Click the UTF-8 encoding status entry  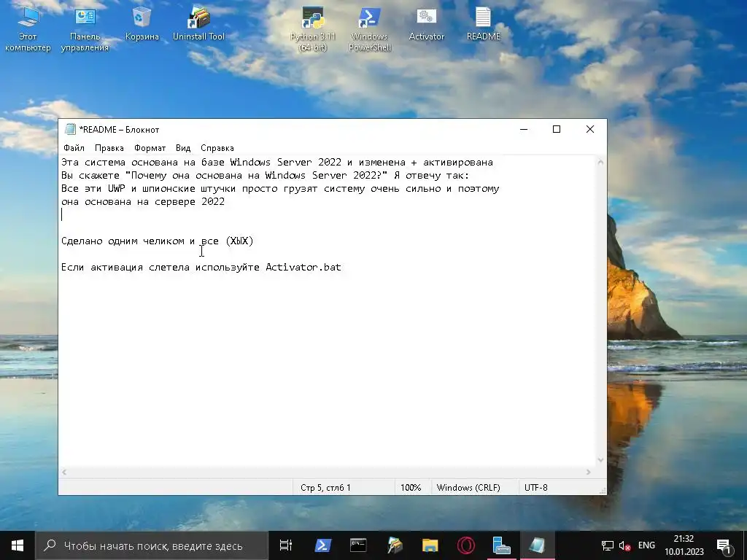coord(536,488)
